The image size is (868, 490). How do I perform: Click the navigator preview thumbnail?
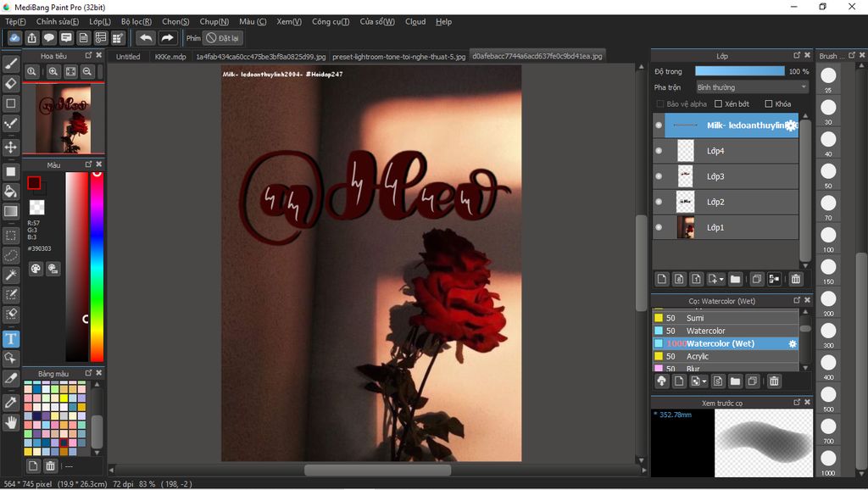pos(63,118)
